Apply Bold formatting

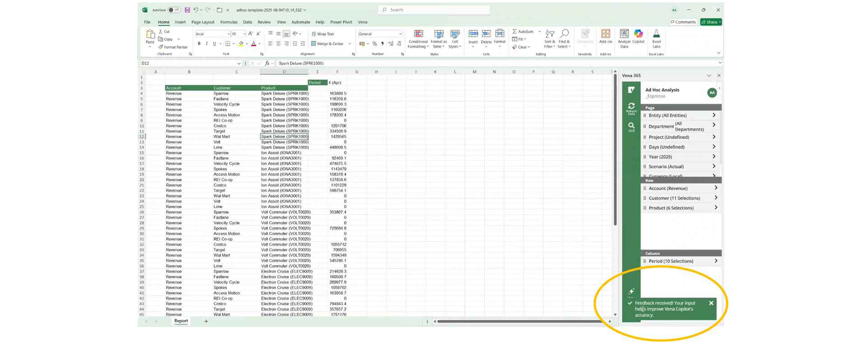pos(199,44)
